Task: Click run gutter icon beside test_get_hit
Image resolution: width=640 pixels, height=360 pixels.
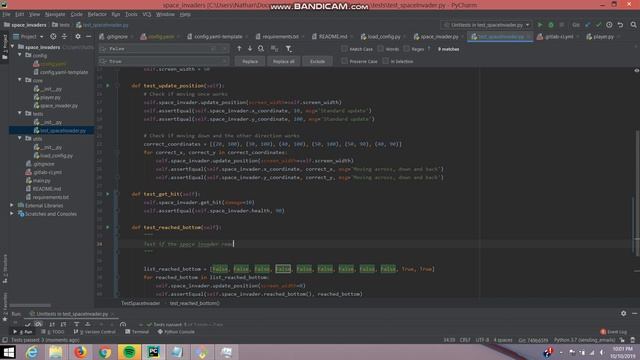Action: 108,194
